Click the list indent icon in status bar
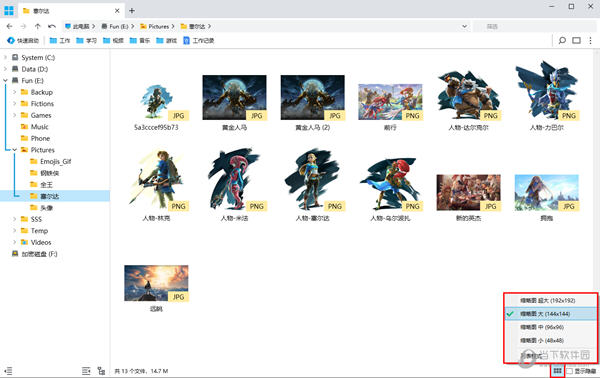The image size is (600, 378). (x=86, y=371)
